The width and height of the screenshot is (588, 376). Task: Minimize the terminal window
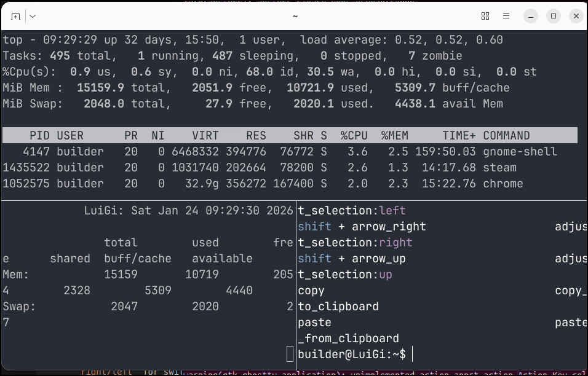point(531,16)
